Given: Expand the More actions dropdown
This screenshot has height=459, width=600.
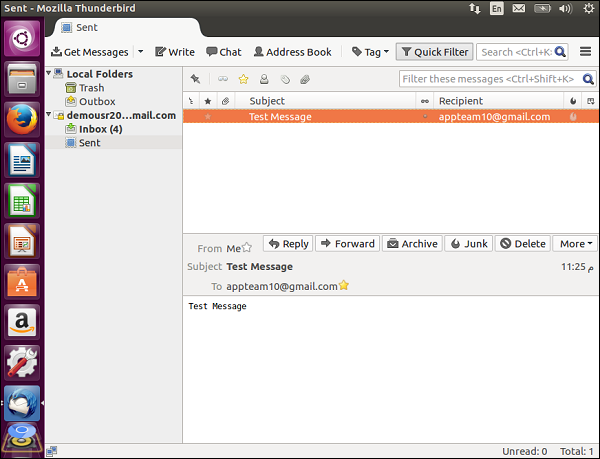Looking at the screenshot, I should (x=575, y=244).
